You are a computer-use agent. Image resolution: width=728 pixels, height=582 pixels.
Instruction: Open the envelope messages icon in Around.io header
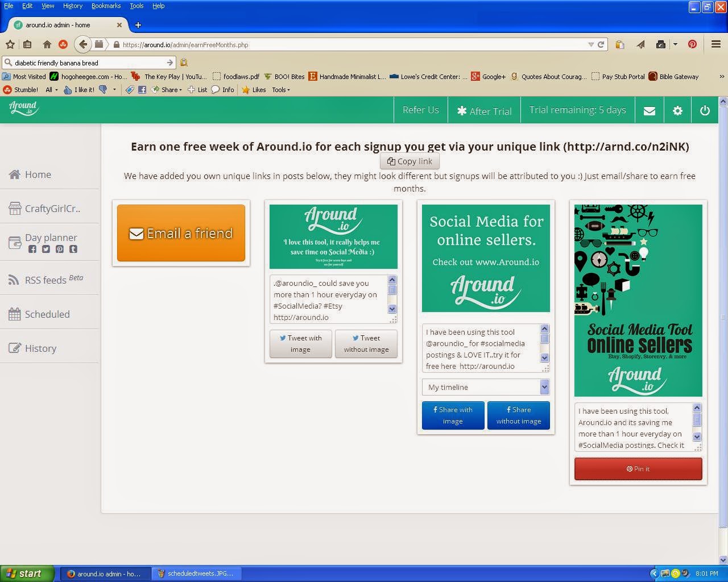click(650, 111)
